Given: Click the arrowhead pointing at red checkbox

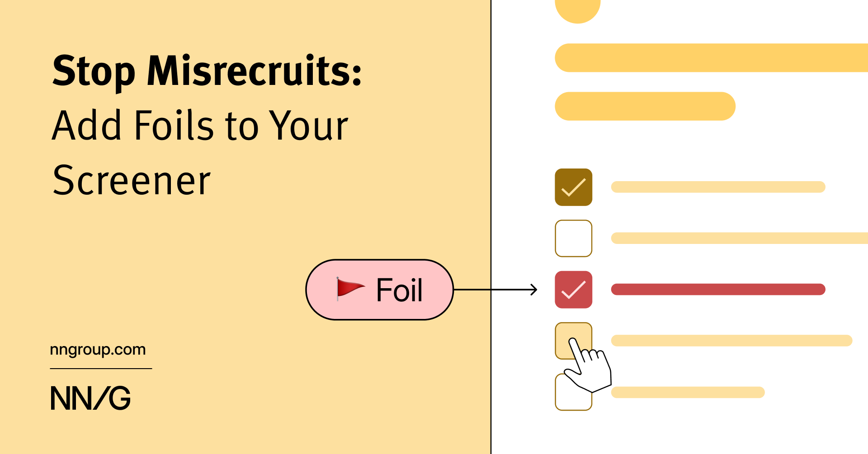Looking at the screenshot, I should click(x=534, y=290).
